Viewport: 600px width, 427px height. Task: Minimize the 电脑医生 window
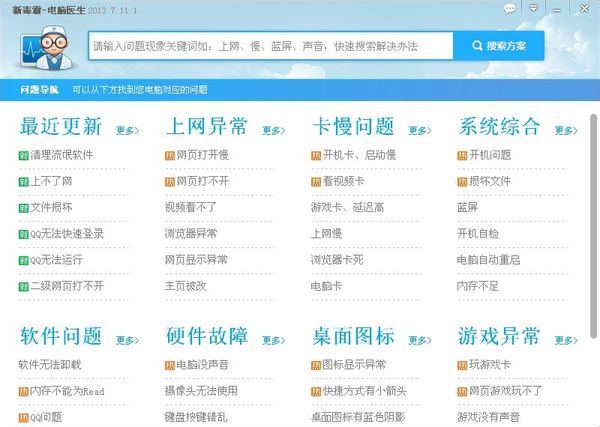[x=557, y=9]
